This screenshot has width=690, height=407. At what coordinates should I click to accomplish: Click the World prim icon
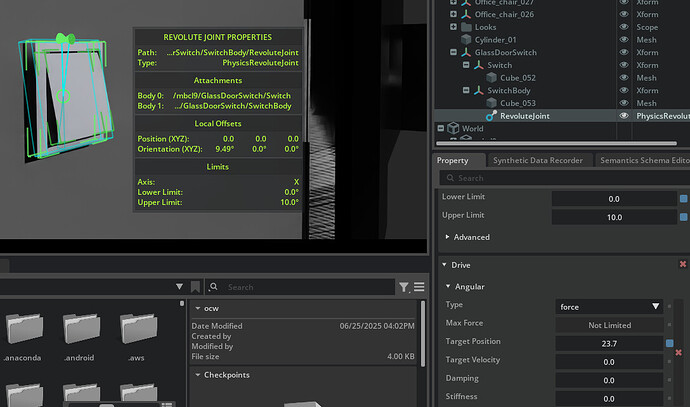(x=453, y=128)
